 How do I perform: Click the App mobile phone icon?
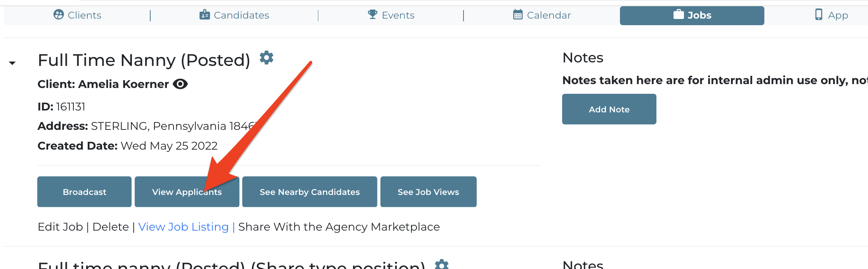[819, 15]
